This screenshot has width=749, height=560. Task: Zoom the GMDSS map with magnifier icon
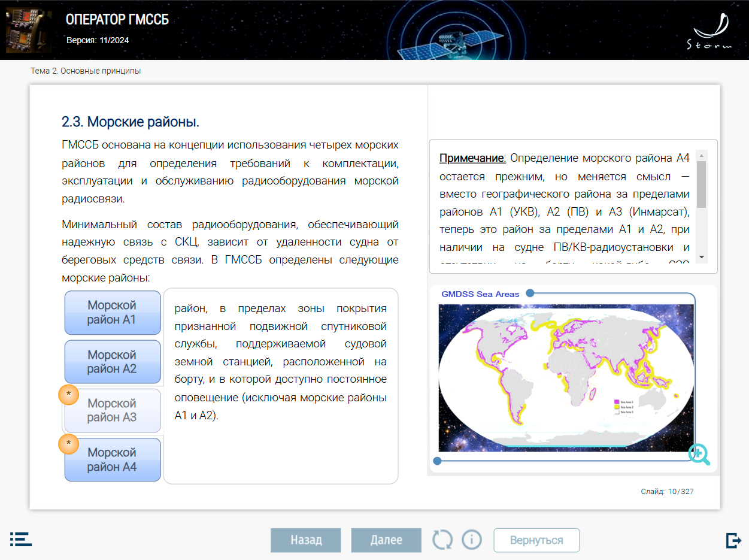point(699,455)
